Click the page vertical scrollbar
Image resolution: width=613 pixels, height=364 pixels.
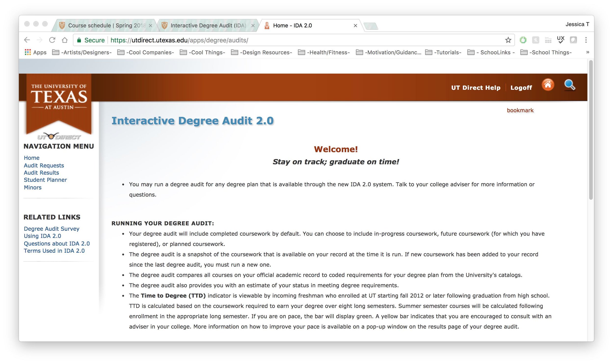tap(591, 130)
